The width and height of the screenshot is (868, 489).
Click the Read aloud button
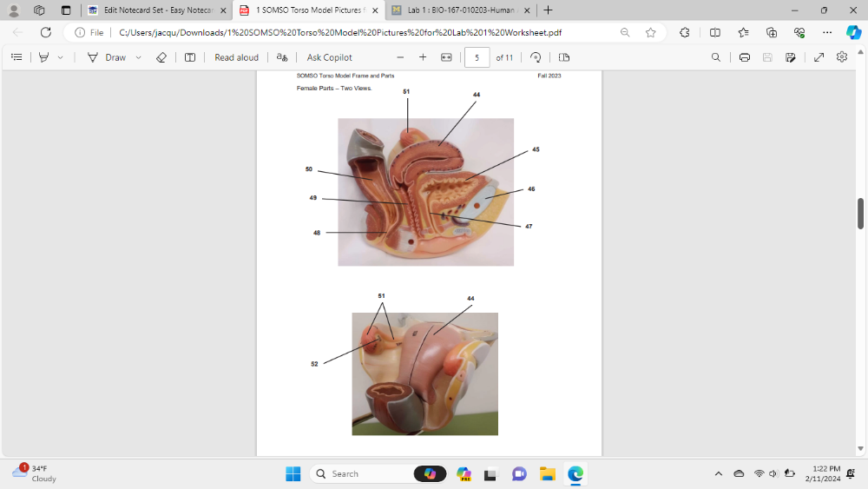coord(236,57)
